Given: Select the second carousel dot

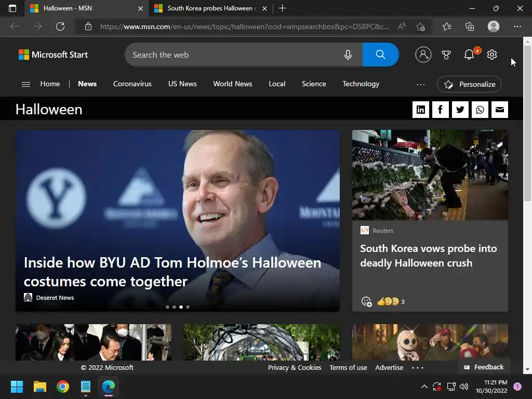Looking at the screenshot, I should tap(174, 307).
